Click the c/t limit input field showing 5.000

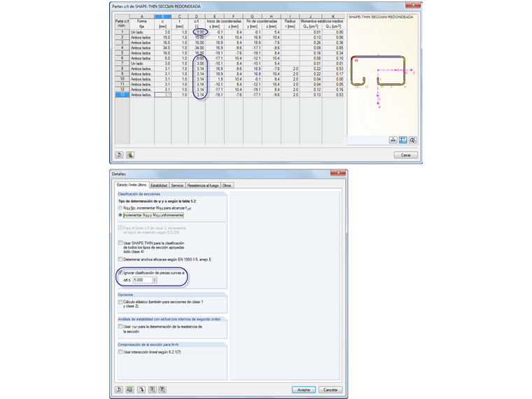143,280
